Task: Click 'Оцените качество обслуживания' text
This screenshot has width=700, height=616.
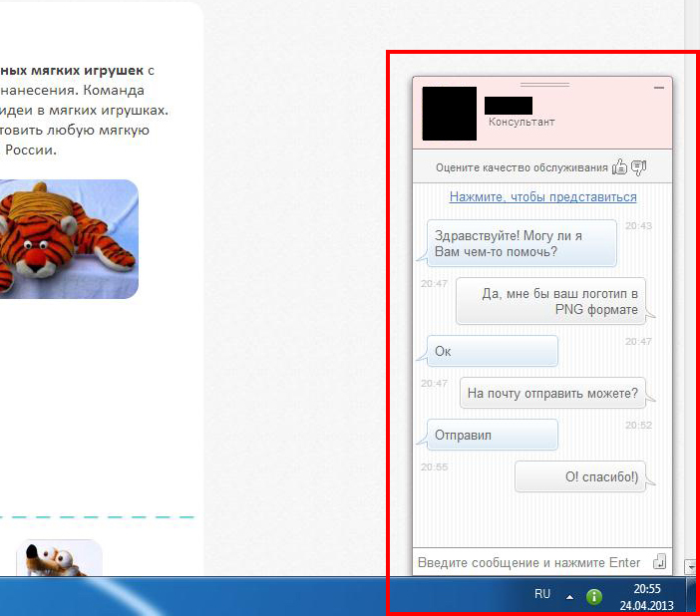Action: [522, 167]
